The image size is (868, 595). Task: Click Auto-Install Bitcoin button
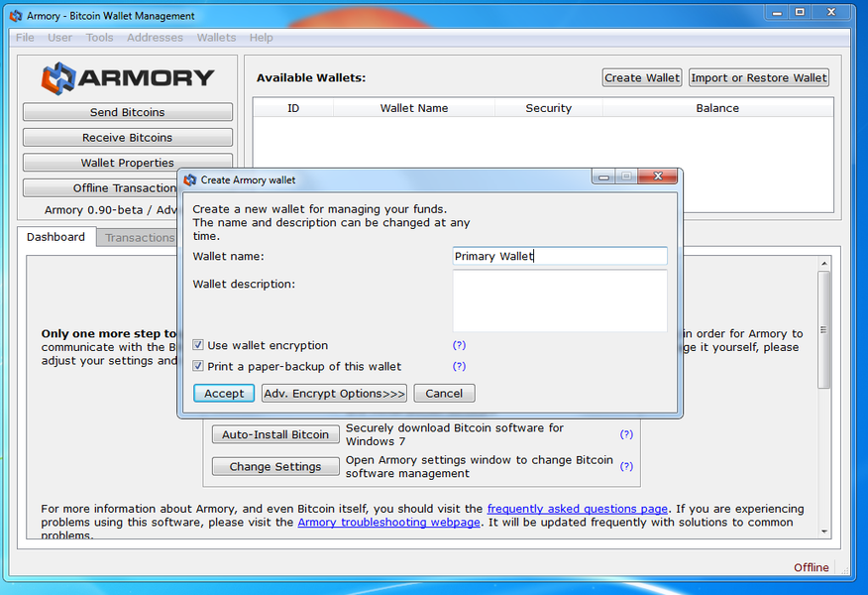click(275, 435)
